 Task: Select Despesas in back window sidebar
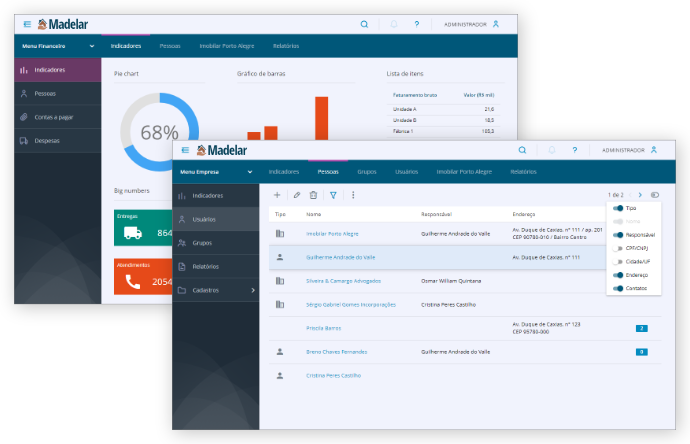point(58,141)
